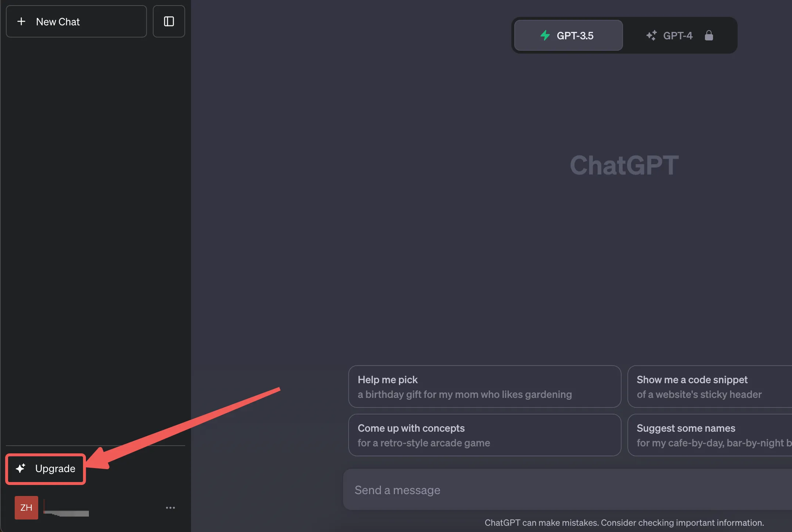
Task: Open Suggest some names cafe prompt
Action: point(711,435)
